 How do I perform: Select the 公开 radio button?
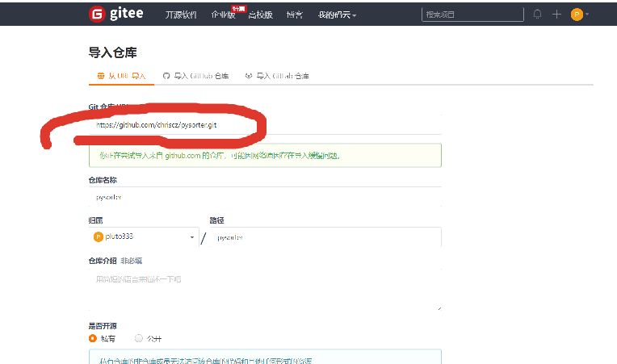coord(139,338)
